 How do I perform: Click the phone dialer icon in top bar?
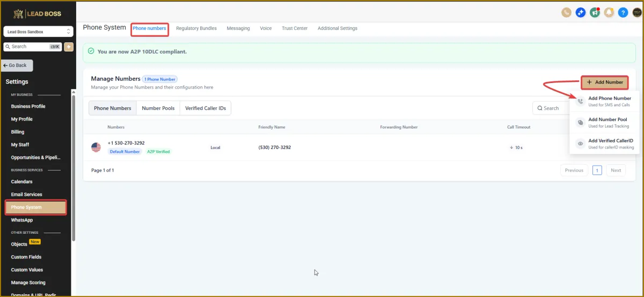(x=566, y=12)
